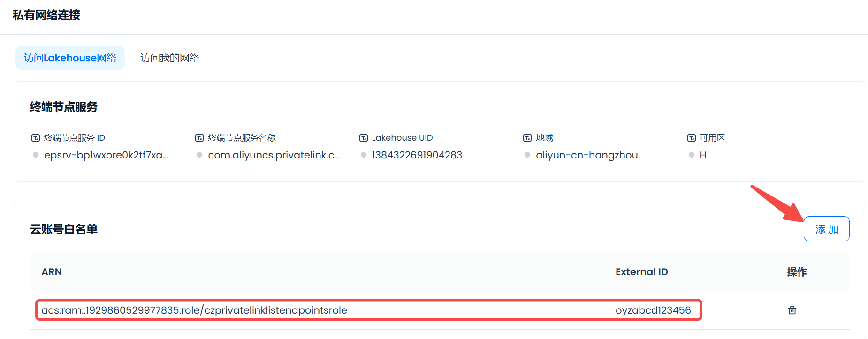Click the 添加 button for whitelist
Screen dimensions: 868x339
coord(826,229)
